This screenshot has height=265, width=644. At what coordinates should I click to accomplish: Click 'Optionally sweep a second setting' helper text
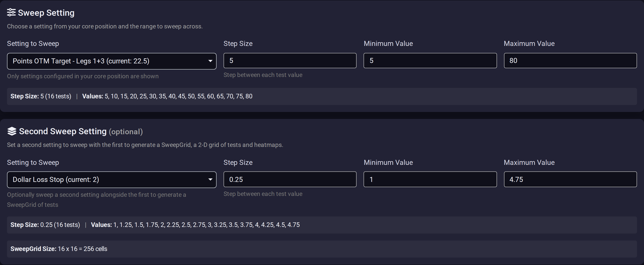click(x=96, y=200)
